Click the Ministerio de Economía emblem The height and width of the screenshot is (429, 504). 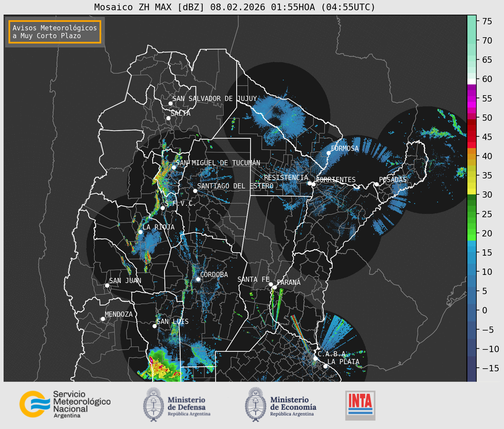[x=255, y=404]
